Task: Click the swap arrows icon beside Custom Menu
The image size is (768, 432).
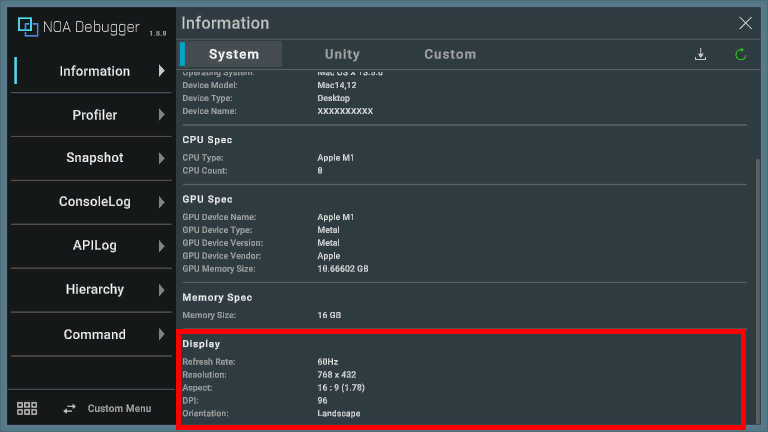Action: (x=70, y=408)
